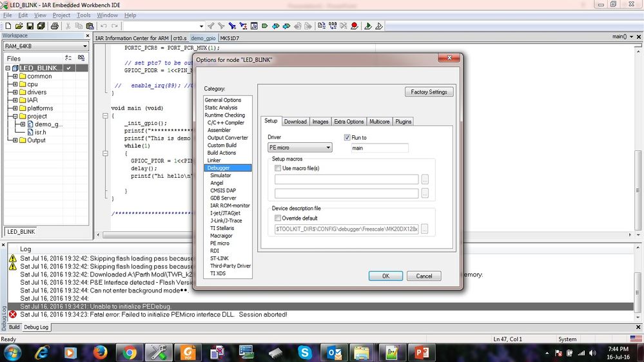Collapse the project folder

(x=15, y=116)
